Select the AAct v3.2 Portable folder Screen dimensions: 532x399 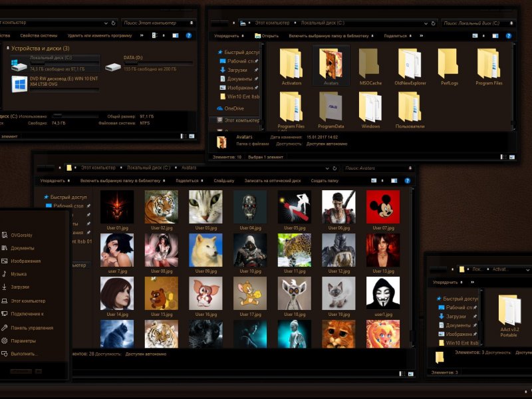(509, 316)
